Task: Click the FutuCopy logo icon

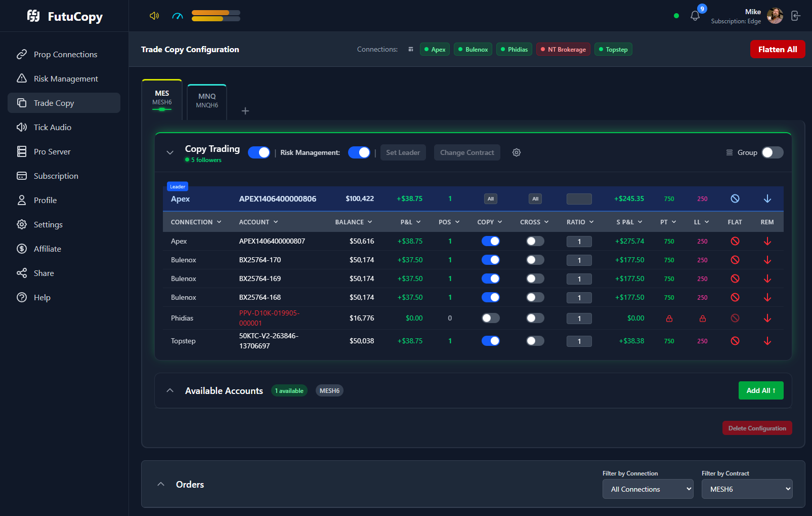Action: pyautogui.click(x=33, y=16)
